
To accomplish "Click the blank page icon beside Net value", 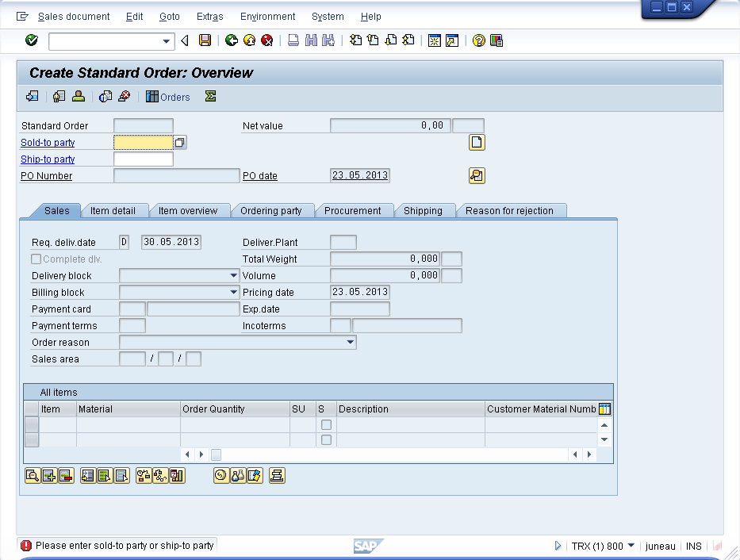I will (477, 143).
